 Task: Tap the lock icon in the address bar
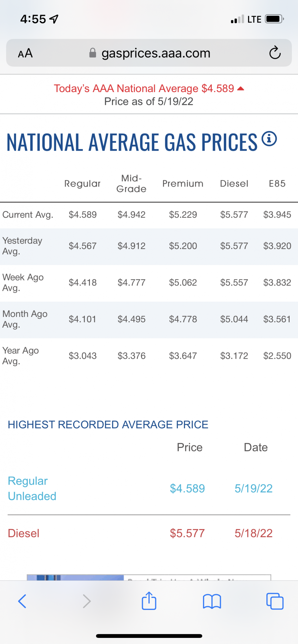click(x=93, y=53)
